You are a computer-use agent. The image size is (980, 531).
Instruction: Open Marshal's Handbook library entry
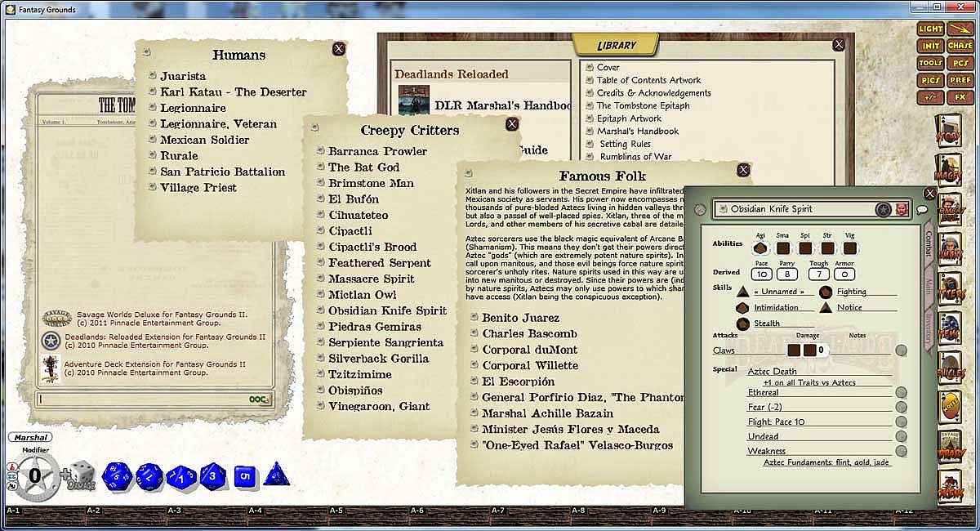coord(638,131)
